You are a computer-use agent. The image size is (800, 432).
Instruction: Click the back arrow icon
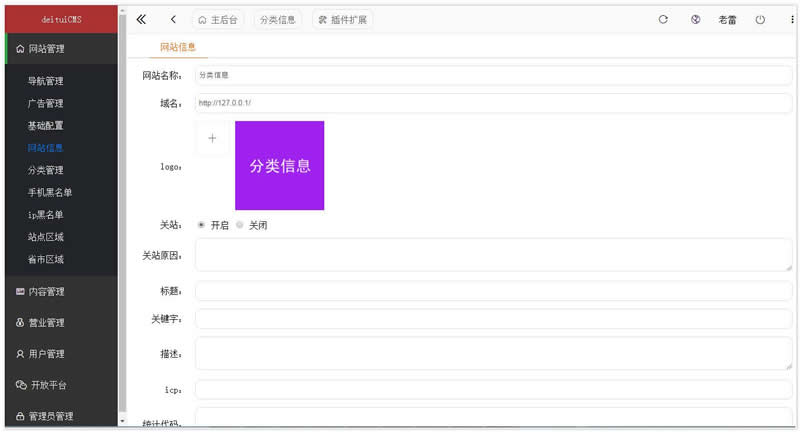pos(173,19)
